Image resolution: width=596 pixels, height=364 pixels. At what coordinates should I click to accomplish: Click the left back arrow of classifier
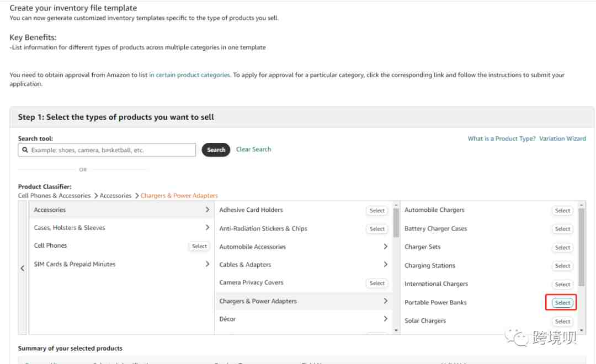[23, 268]
